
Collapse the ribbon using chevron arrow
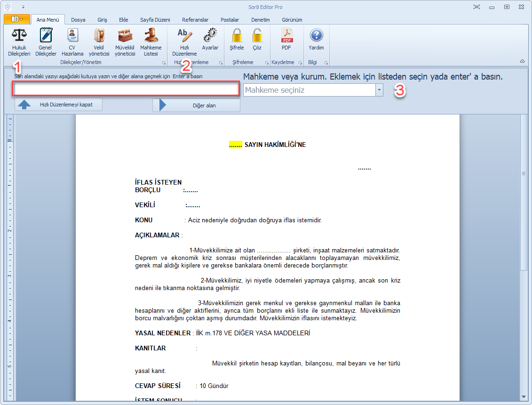(x=522, y=61)
